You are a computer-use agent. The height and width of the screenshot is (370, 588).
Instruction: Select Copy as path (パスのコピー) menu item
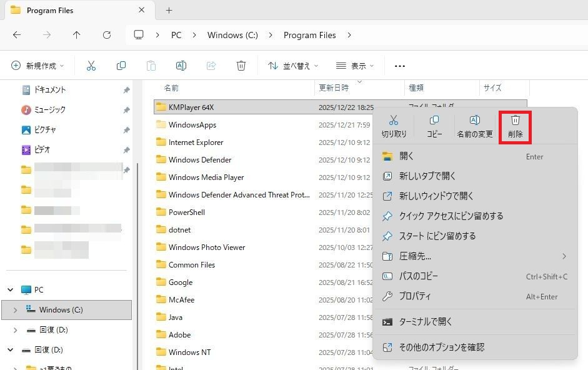419,276
